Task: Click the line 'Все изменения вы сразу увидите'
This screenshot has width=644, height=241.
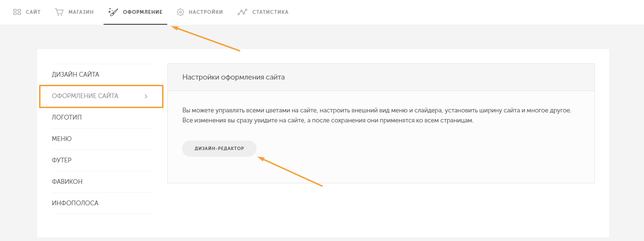Action: [x=328, y=120]
